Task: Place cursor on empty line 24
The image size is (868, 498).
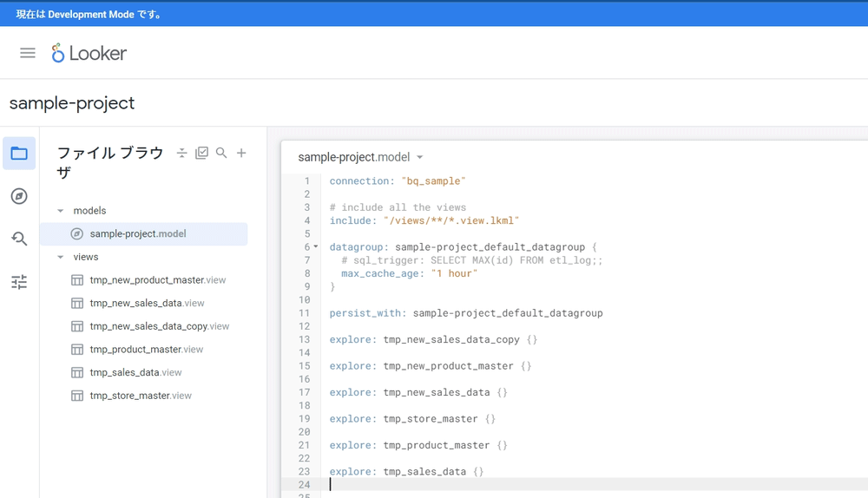Action: click(x=521, y=484)
